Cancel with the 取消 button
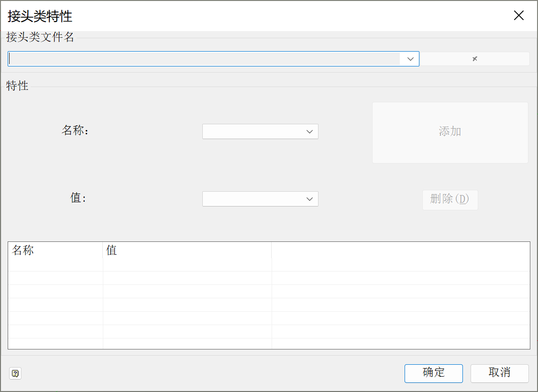This screenshot has height=392, width=538. click(500, 373)
